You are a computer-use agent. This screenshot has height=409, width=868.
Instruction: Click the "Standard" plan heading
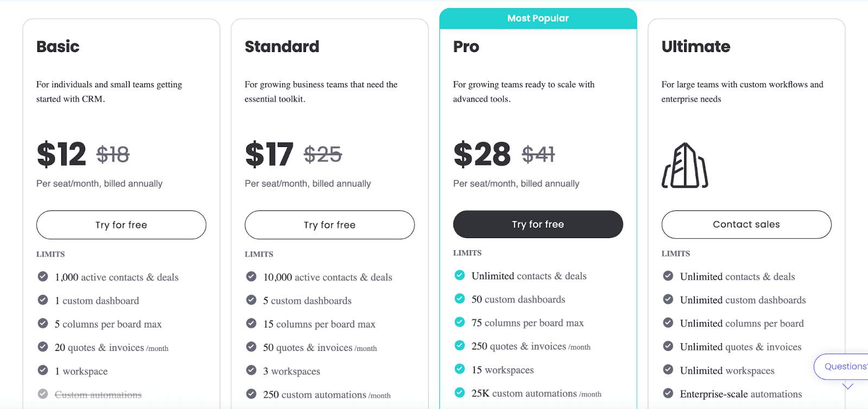pos(282,47)
